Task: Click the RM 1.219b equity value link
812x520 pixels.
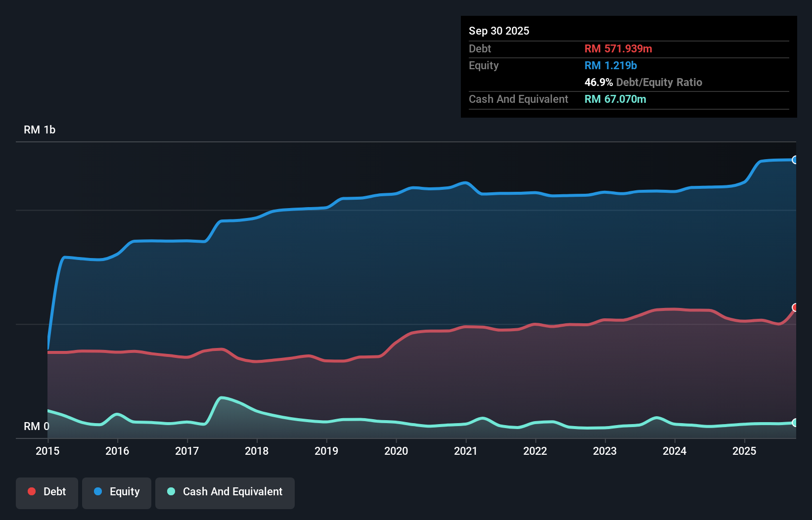Action: click(610, 65)
